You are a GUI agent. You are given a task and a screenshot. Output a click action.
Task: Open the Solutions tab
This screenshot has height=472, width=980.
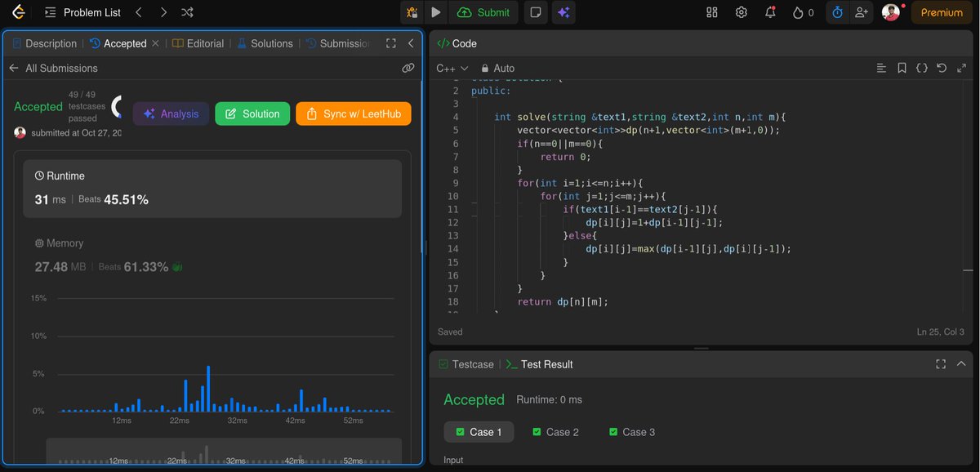[265, 43]
